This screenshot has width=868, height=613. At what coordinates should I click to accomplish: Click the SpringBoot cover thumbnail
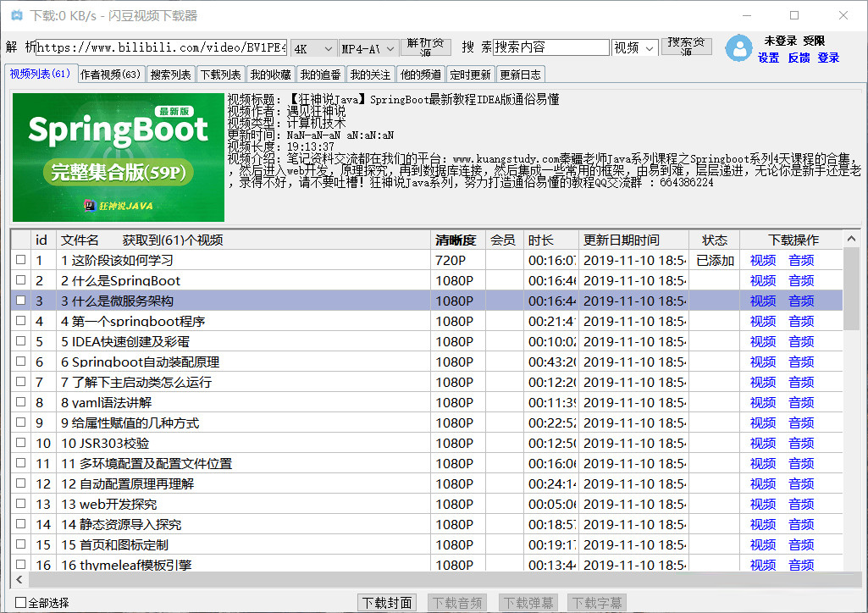click(119, 157)
